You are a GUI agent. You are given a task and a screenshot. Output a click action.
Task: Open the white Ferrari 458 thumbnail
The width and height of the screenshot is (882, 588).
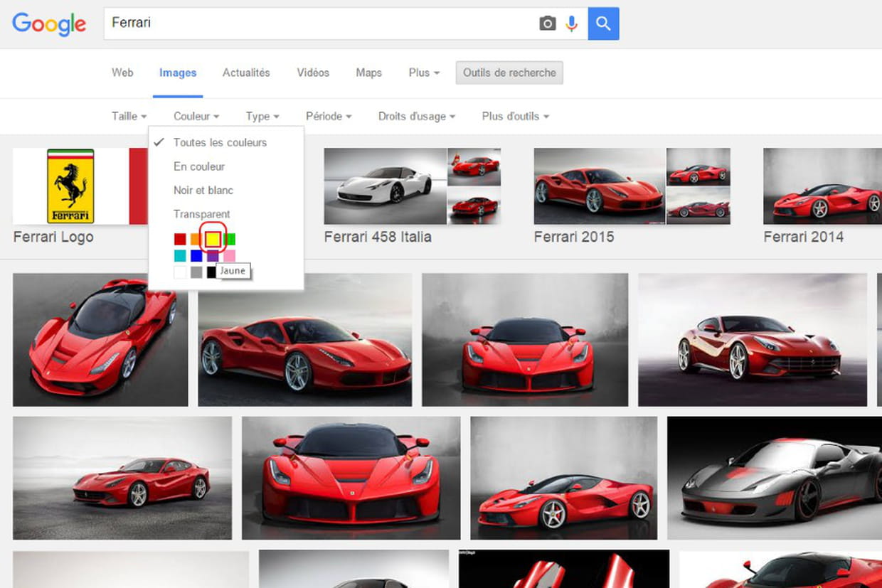(385, 186)
